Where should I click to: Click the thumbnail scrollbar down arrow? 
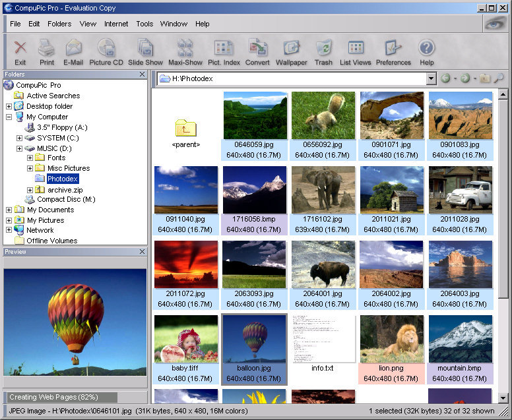click(503, 398)
